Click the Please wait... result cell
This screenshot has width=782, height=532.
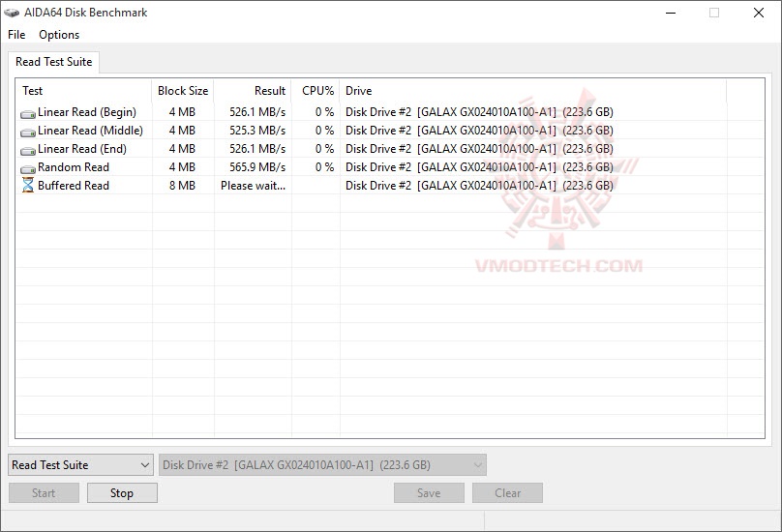[253, 186]
